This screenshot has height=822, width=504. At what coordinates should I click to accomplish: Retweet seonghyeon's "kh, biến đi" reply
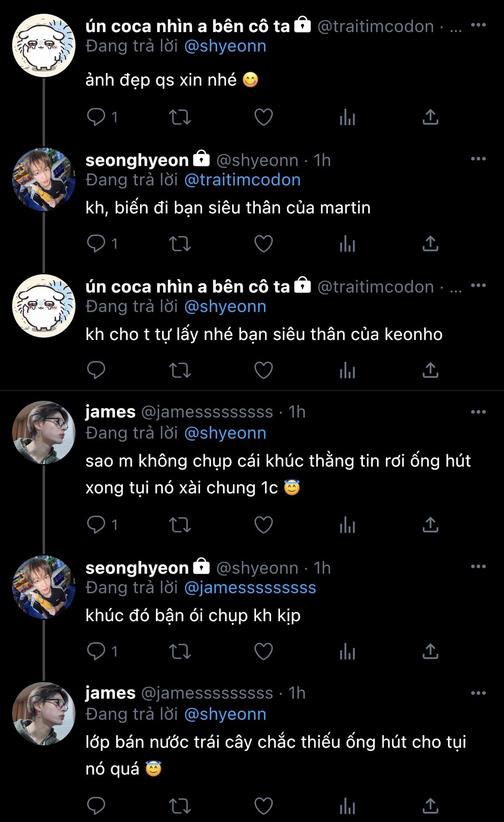point(180,244)
